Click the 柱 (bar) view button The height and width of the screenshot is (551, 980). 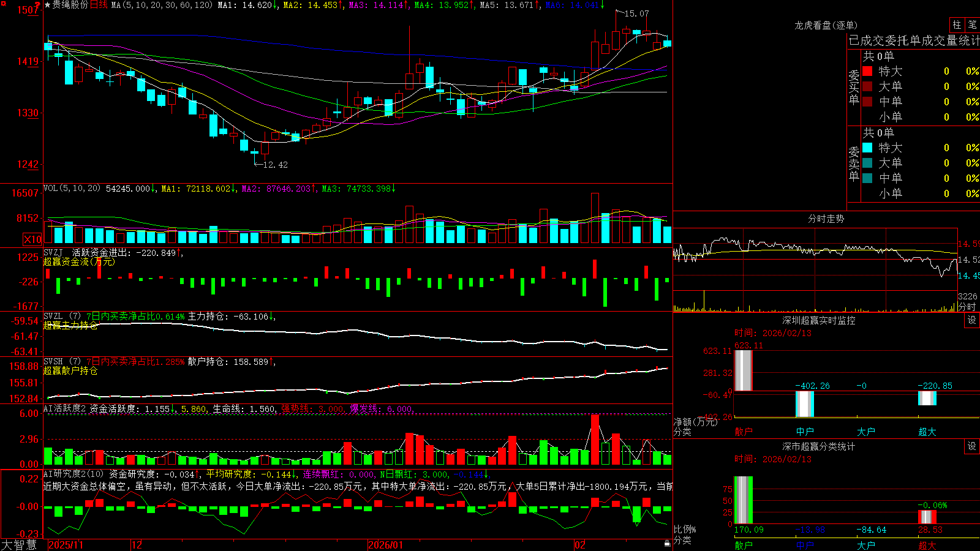957,25
